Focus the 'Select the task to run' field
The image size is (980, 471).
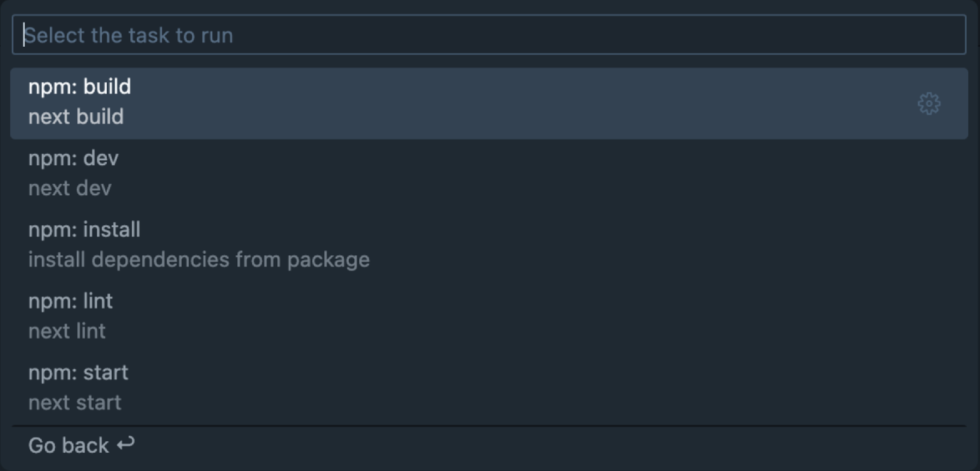click(x=489, y=35)
